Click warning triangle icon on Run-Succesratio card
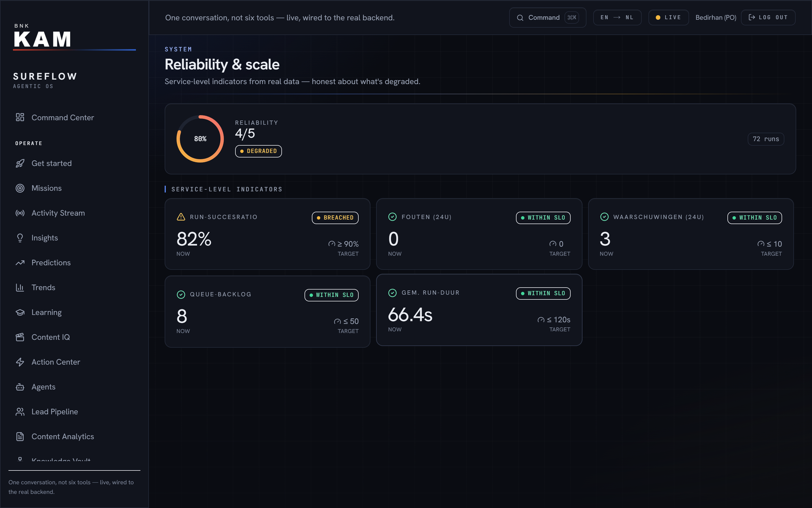Viewport: 812px width, 508px height. (181, 217)
